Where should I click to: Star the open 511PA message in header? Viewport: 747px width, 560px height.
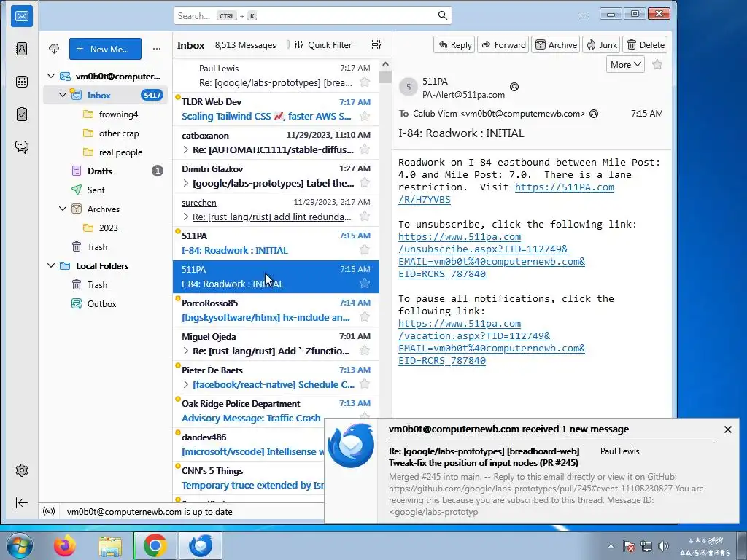coord(657,64)
